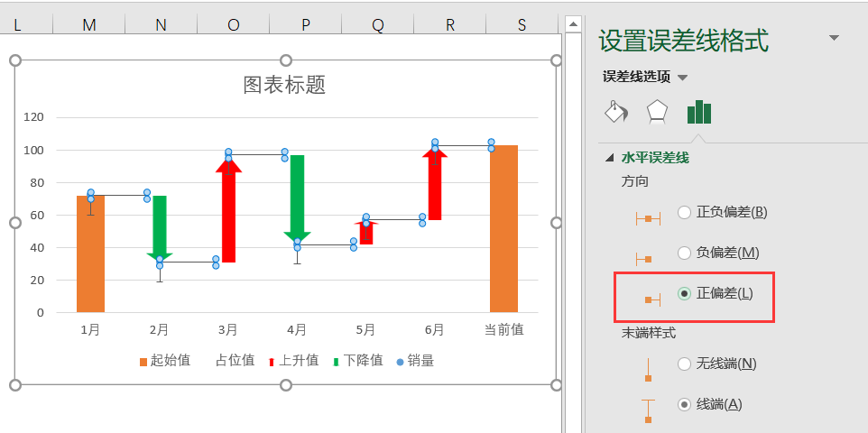This screenshot has height=433, width=868.
Task: Select the 负偏差(M) radio button
Action: click(x=684, y=253)
